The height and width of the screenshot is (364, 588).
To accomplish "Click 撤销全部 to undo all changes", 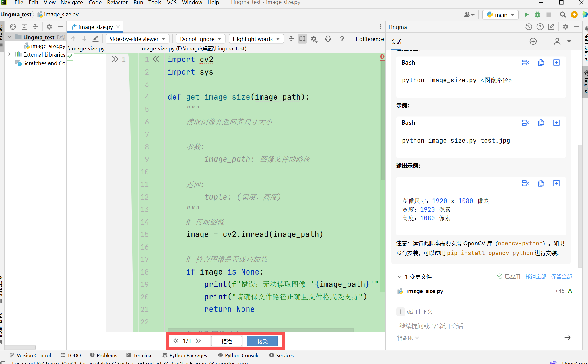I will coord(536,277).
